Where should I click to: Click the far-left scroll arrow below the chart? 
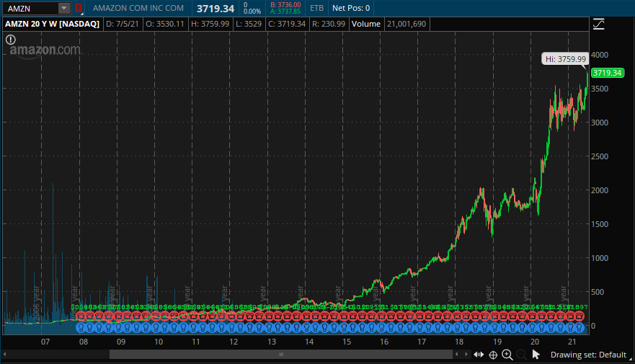(4, 355)
